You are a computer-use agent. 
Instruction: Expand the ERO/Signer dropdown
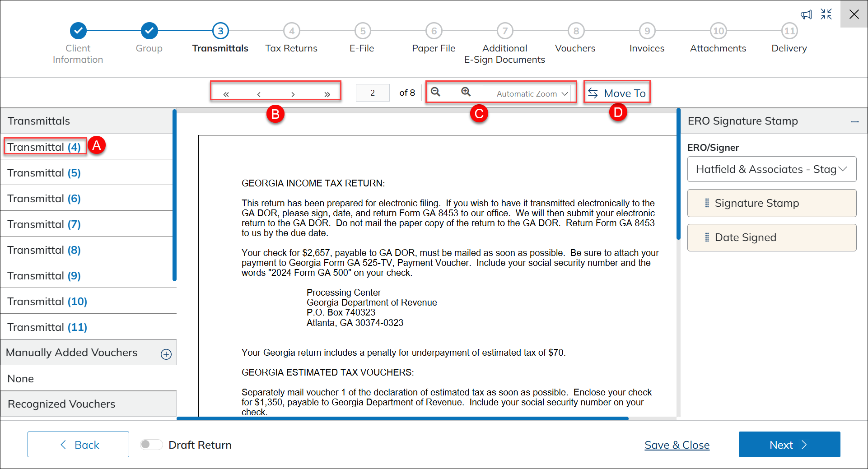tap(771, 169)
